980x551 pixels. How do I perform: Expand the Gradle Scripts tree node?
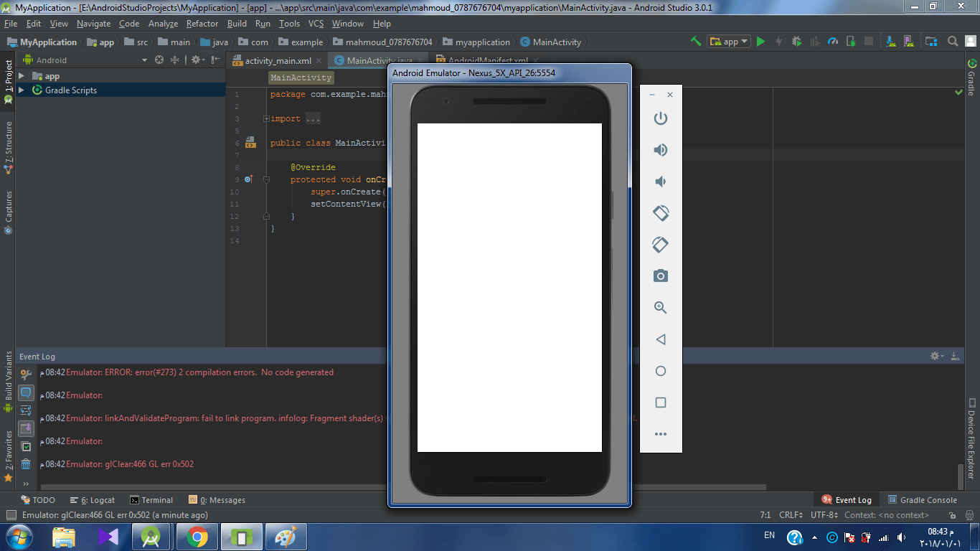pos(22,90)
